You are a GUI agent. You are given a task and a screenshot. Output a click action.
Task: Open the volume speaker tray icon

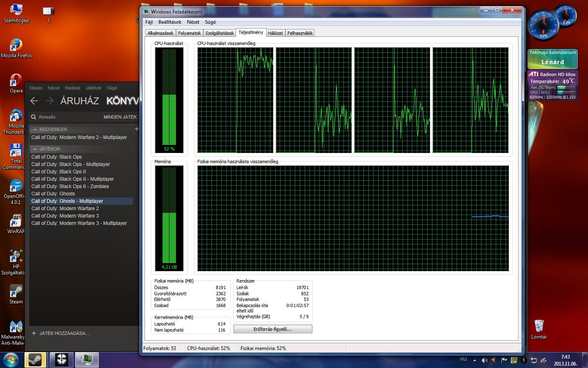[x=484, y=360]
